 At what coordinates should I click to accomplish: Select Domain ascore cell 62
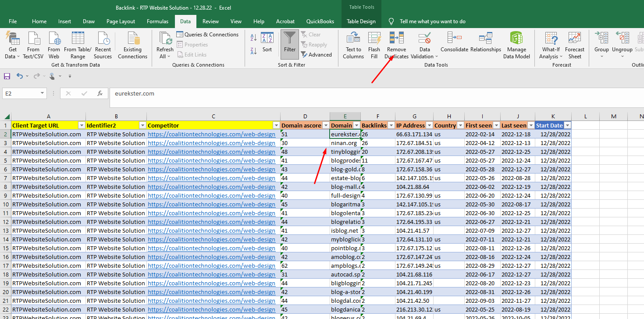(305, 266)
